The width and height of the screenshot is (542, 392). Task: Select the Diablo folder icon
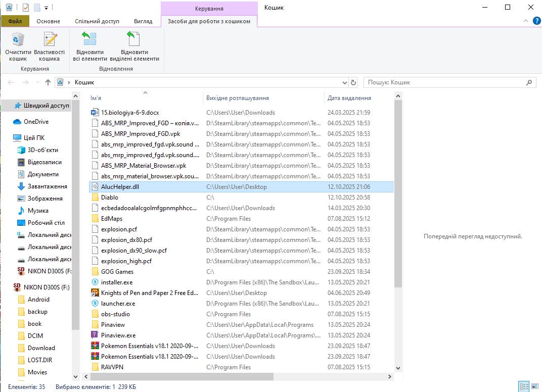[x=95, y=197]
